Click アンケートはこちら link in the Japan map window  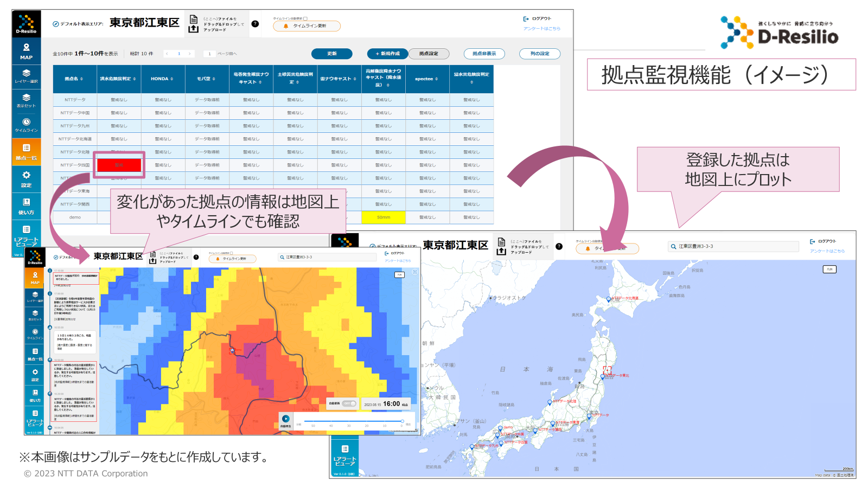(827, 251)
